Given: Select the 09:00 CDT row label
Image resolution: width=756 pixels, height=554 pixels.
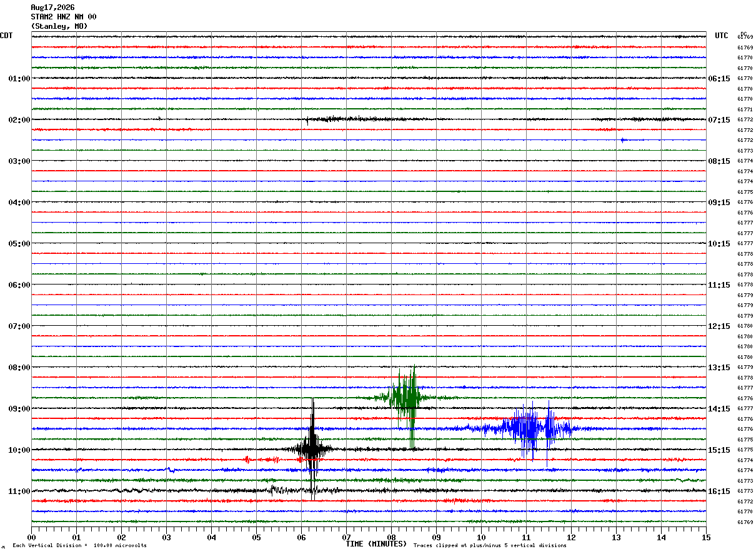Looking at the screenshot, I should [x=19, y=408].
